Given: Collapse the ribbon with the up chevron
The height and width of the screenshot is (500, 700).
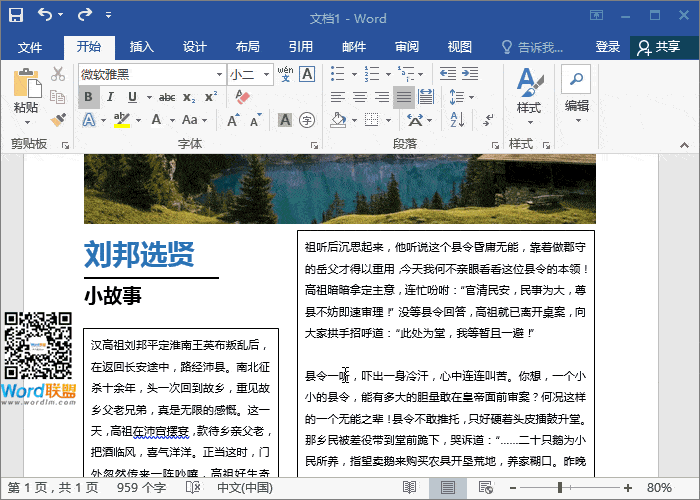Looking at the screenshot, I should click(684, 145).
